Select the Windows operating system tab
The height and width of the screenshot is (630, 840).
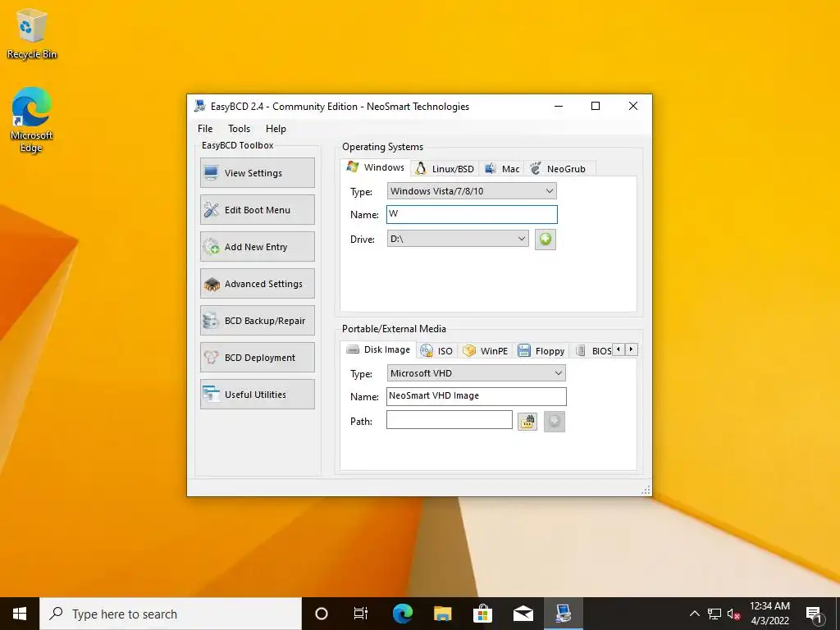tap(376, 167)
